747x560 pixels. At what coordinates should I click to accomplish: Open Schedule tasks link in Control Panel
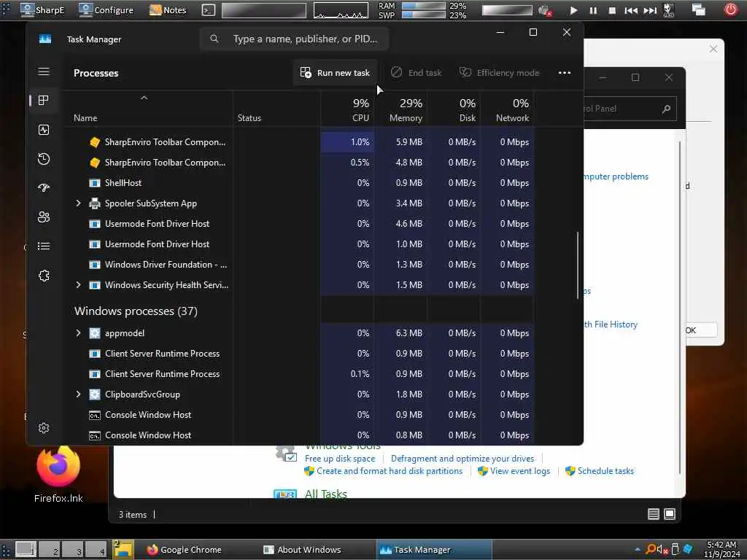[605, 471]
